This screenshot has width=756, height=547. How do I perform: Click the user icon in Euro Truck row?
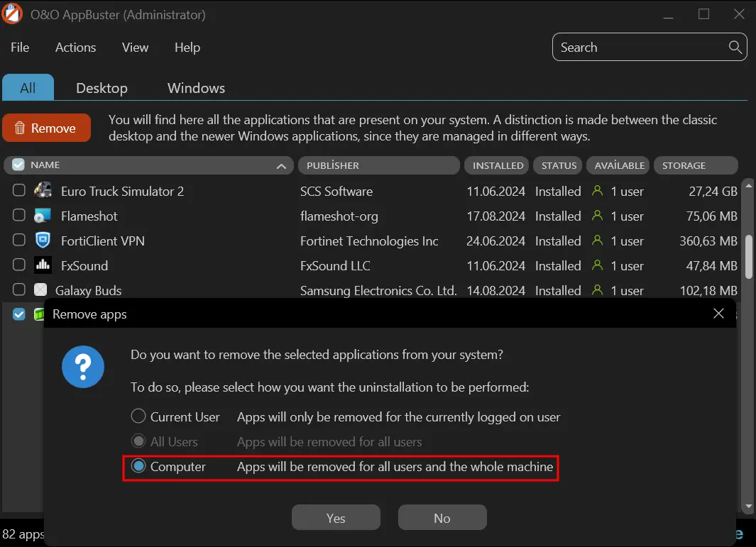[597, 190]
